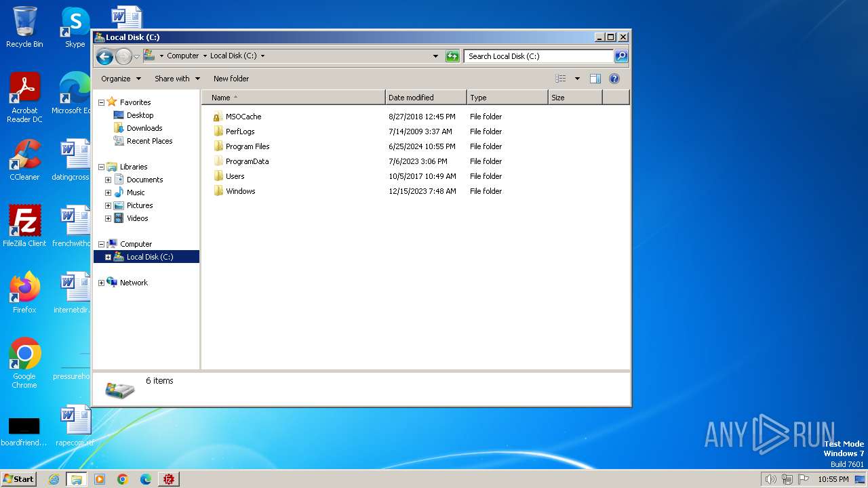Sort by the Name column header
The height and width of the screenshot is (488, 868).
coord(294,98)
